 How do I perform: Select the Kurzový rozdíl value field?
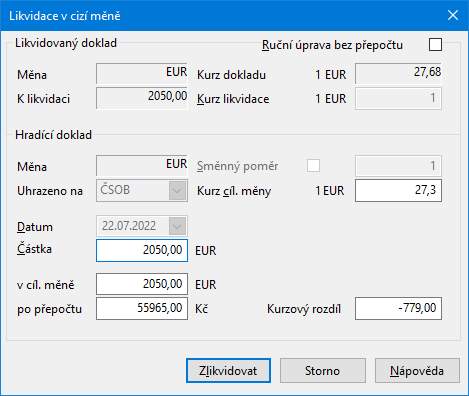click(398, 308)
